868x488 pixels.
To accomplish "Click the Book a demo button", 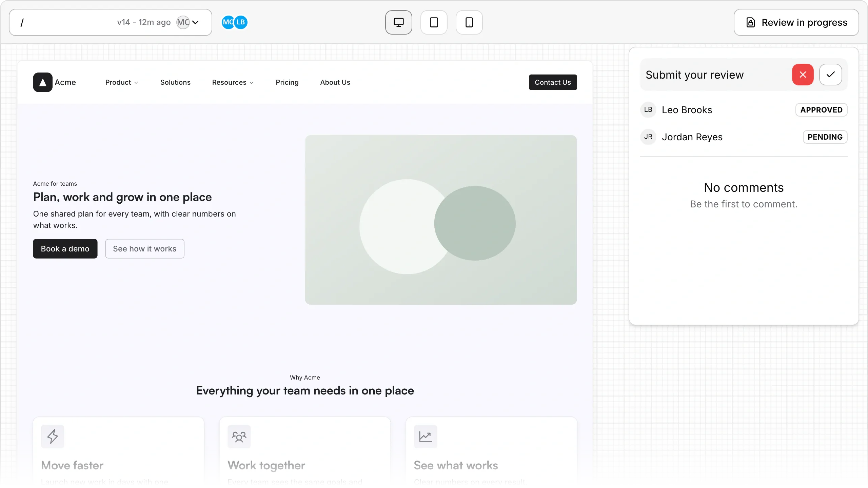I will coord(65,249).
